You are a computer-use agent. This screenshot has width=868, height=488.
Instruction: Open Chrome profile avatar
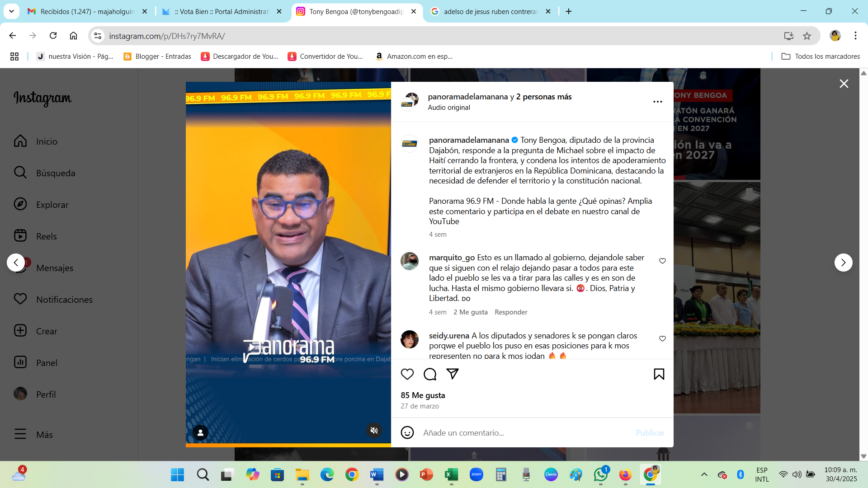(835, 36)
